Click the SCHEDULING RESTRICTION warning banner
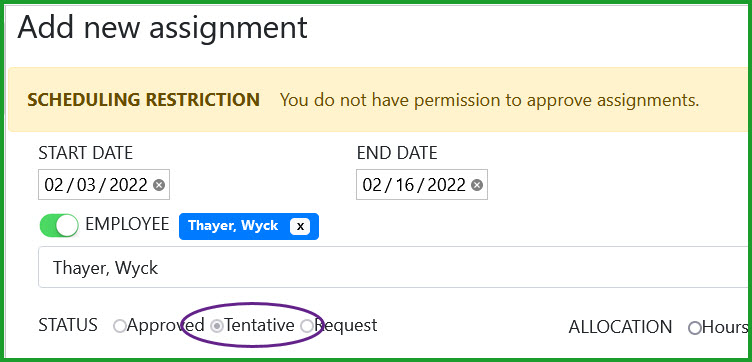The image size is (752, 362). [x=380, y=100]
